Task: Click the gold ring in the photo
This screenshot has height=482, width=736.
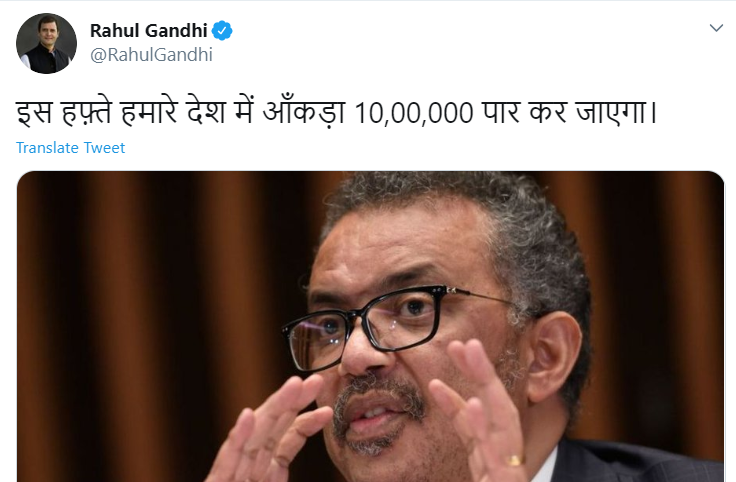Action: [x=514, y=460]
